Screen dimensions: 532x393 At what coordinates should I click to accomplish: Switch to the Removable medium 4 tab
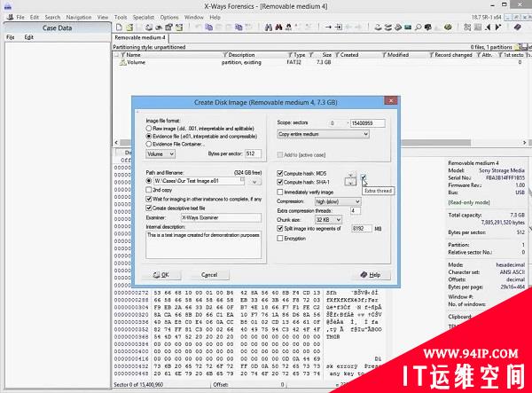(140, 37)
